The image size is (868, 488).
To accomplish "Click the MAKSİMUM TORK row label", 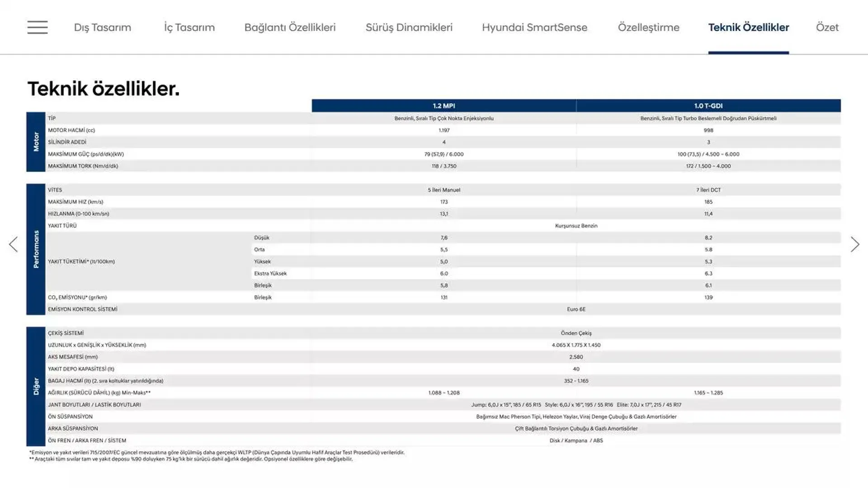I will 83,166.
